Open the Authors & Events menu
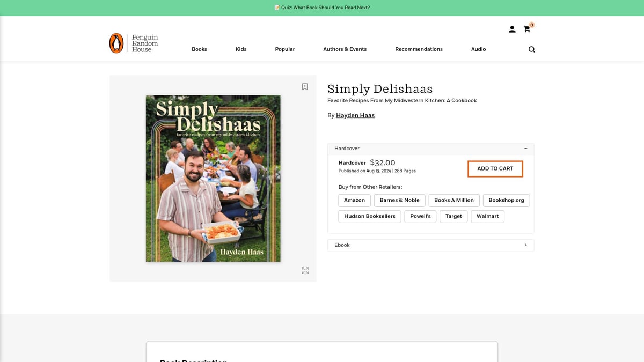644x362 pixels. click(345, 49)
